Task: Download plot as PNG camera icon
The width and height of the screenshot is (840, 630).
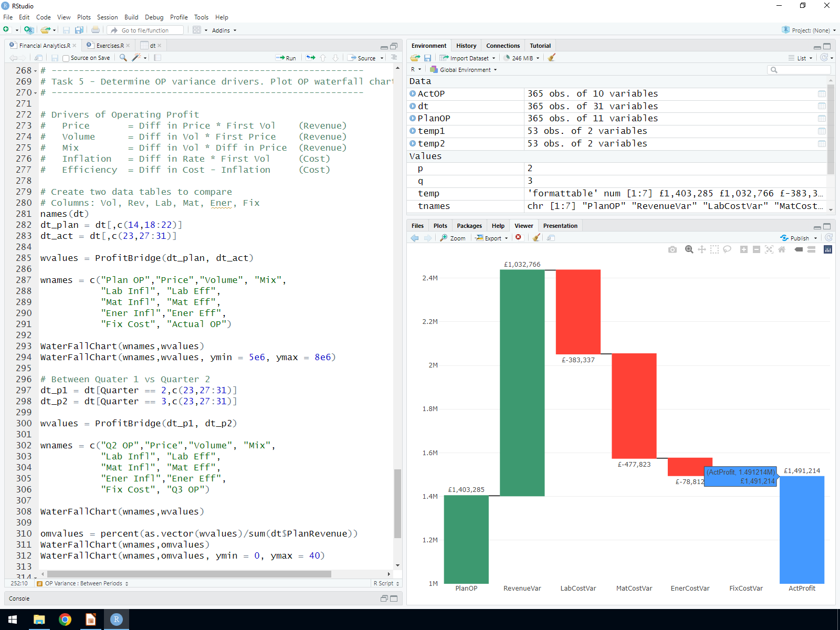Action: 672,249
